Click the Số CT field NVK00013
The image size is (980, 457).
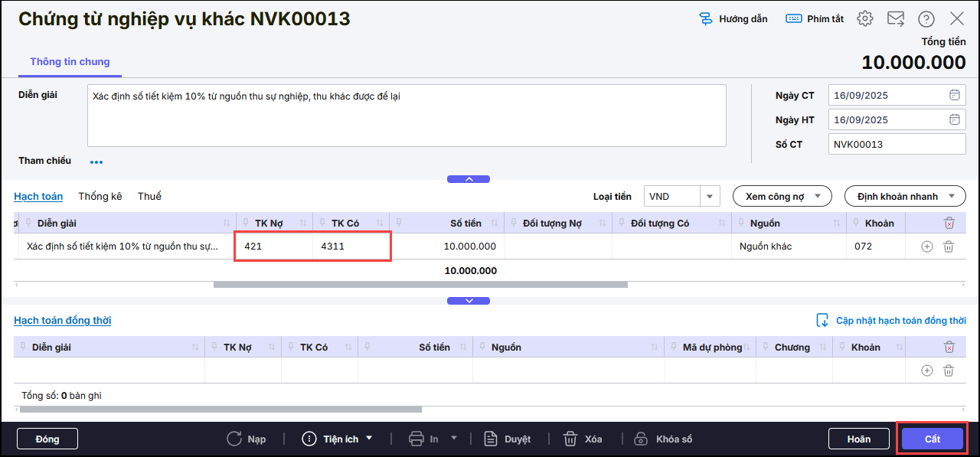[897, 145]
